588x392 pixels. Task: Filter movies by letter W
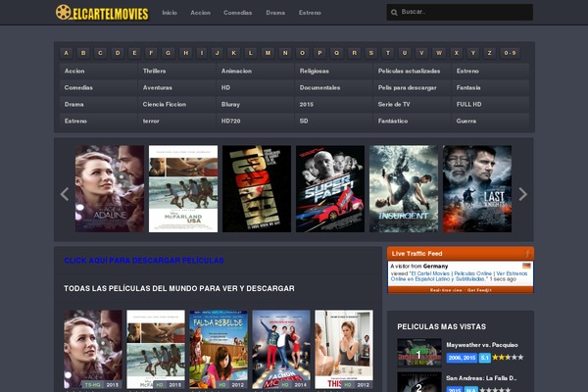439,53
